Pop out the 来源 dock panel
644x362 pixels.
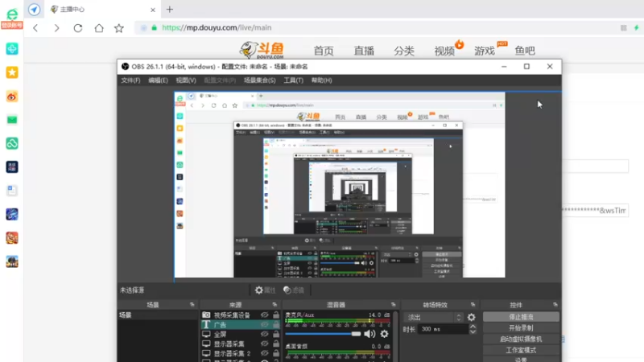275,305
